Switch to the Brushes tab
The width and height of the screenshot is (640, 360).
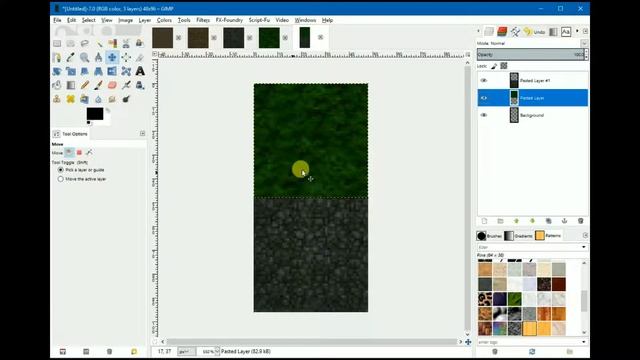click(x=489, y=236)
